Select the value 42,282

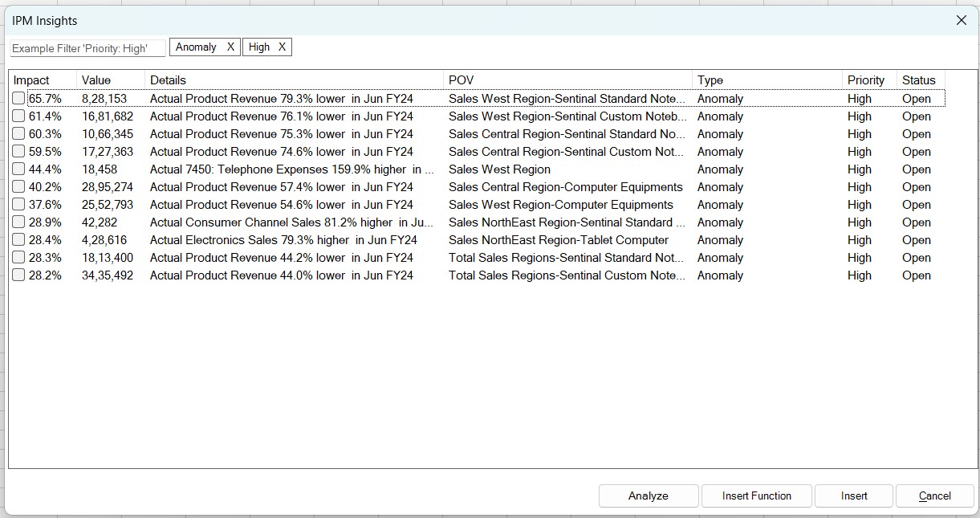[x=100, y=222]
